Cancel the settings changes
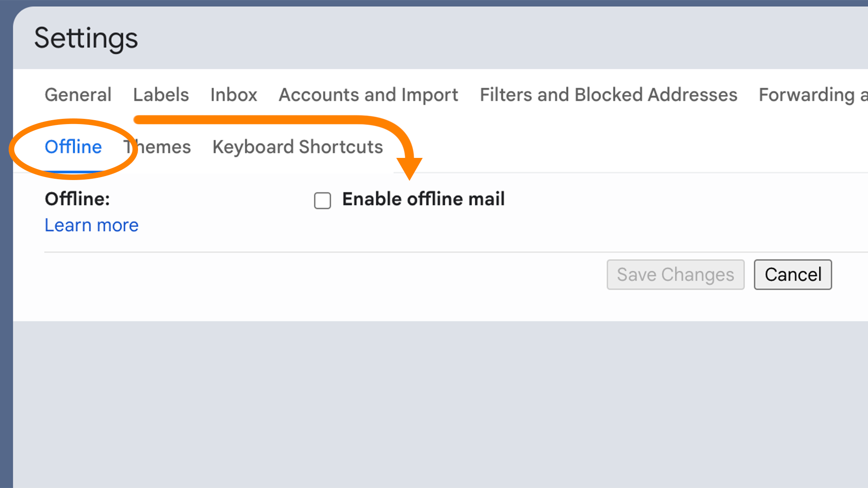The height and width of the screenshot is (488, 868). pos(792,275)
